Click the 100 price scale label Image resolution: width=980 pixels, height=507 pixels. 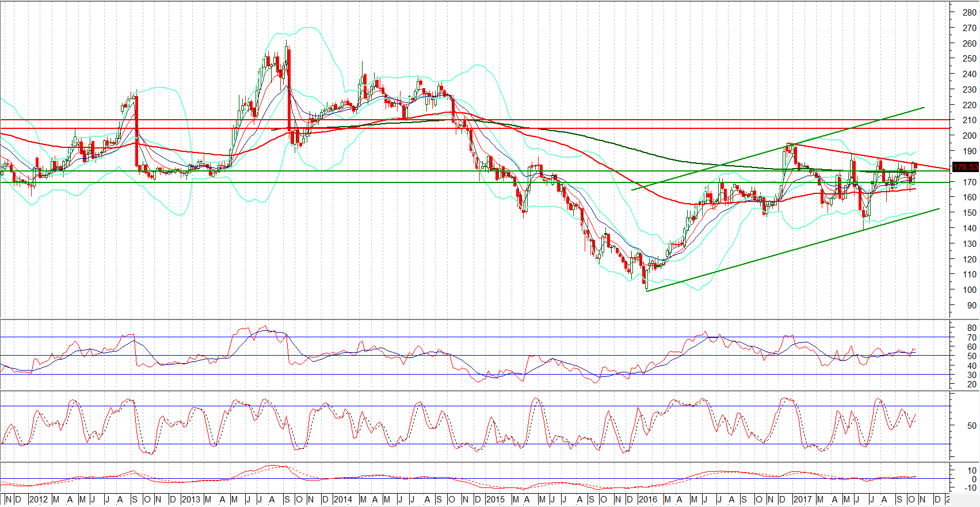tap(970, 289)
